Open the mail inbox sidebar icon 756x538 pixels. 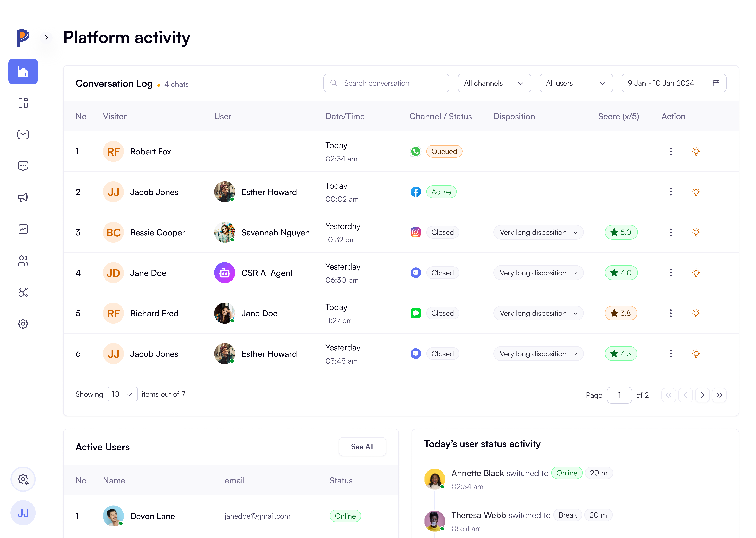pos(23,134)
